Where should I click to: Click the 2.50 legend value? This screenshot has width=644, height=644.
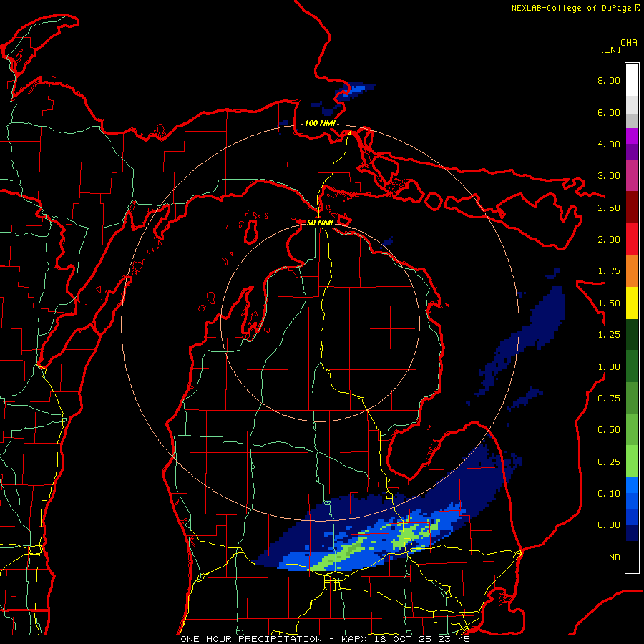point(609,208)
